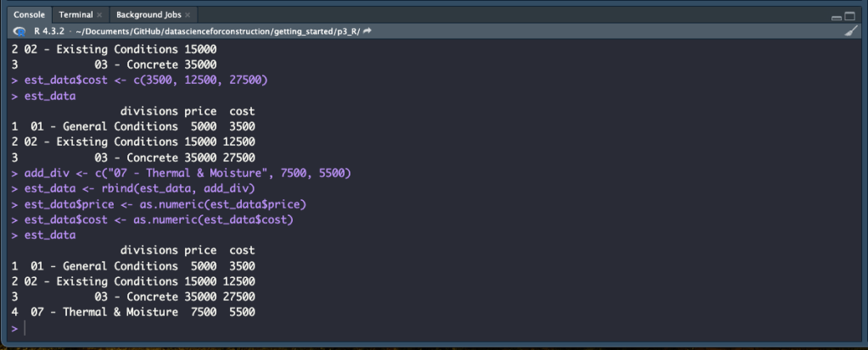868x350 pixels.
Task: Clear the console with the broom icon
Action: pyautogui.click(x=852, y=31)
